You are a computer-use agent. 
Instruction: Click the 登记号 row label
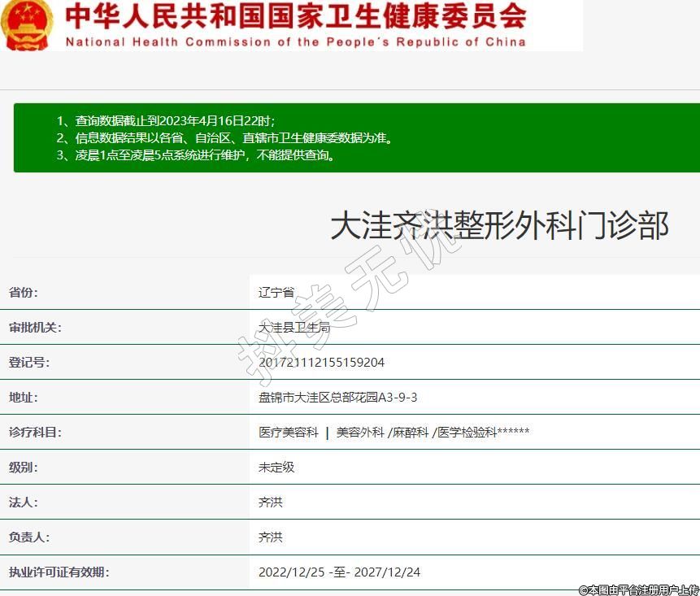click(x=29, y=362)
